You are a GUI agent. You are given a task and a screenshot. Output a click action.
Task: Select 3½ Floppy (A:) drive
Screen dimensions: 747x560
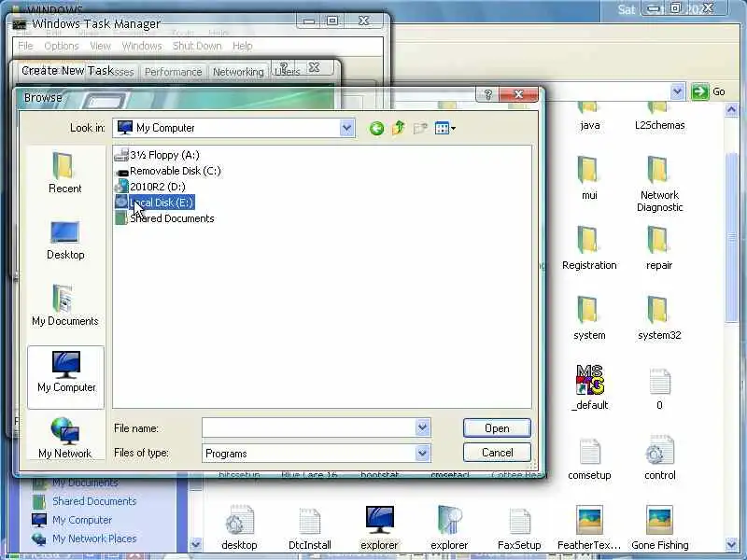[x=157, y=155]
